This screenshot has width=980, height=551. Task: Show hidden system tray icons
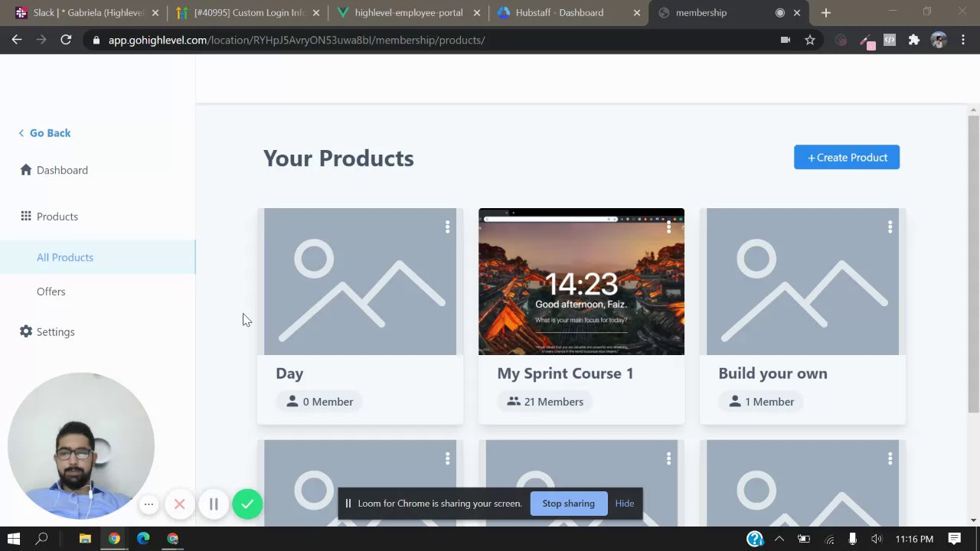[x=779, y=539]
